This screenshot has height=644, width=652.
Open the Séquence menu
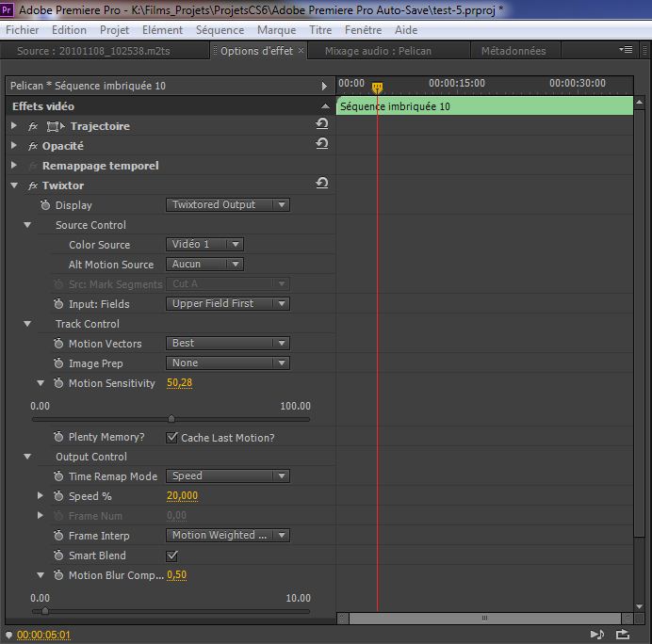[x=220, y=30]
